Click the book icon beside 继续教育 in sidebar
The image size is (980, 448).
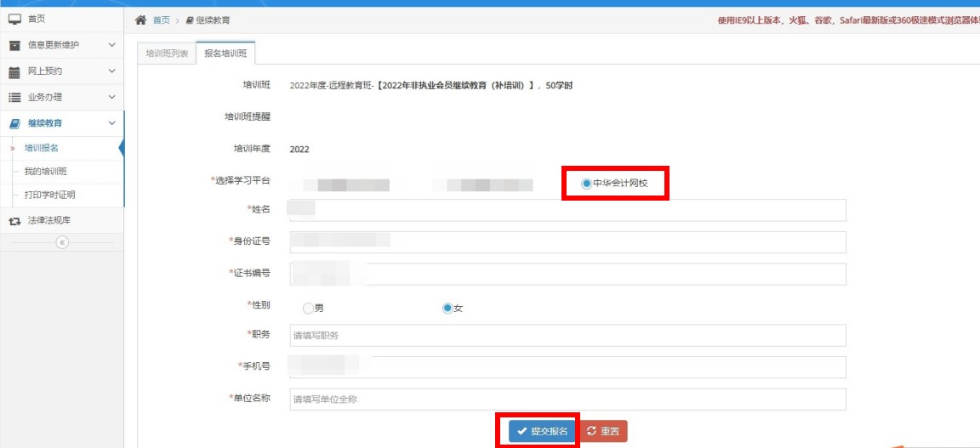coord(14,124)
